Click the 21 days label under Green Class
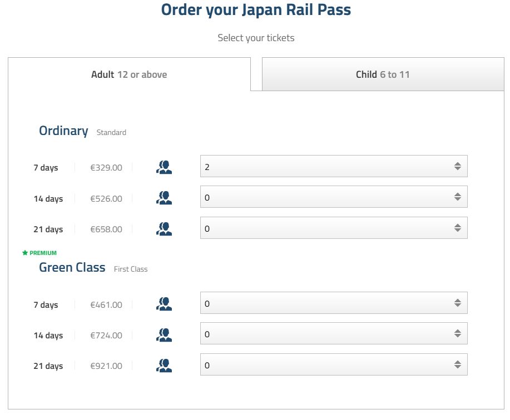Image resolution: width=510 pixels, height=420 pixels. 48,366
